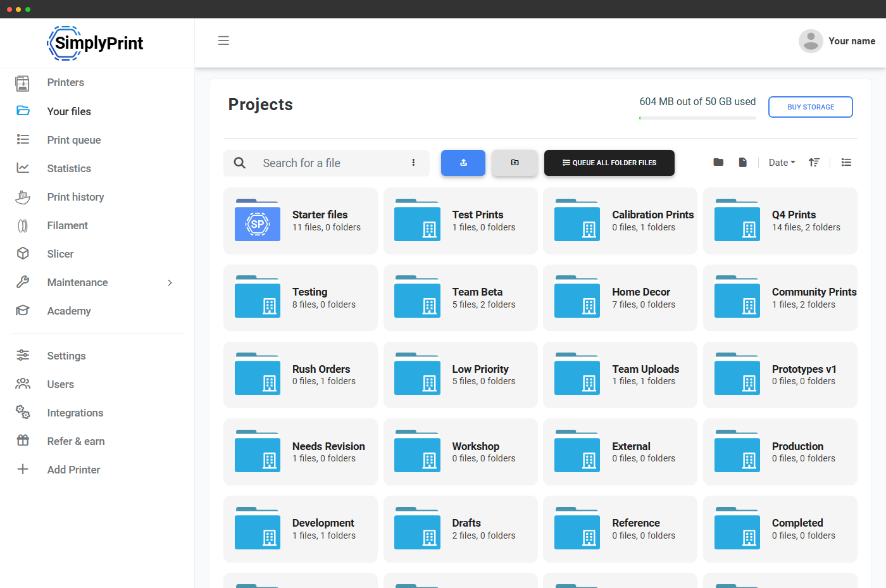Open the Prototypes v1 folder
Viewport: 886px width, 588px height.
[x=780, y=375]
